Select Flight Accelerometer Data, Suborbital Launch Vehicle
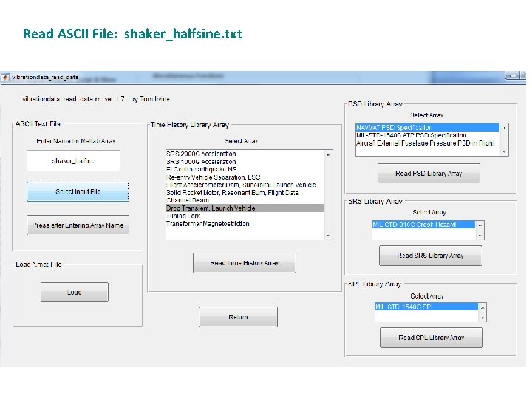This screenshot has width=532, height=399. 245,185
